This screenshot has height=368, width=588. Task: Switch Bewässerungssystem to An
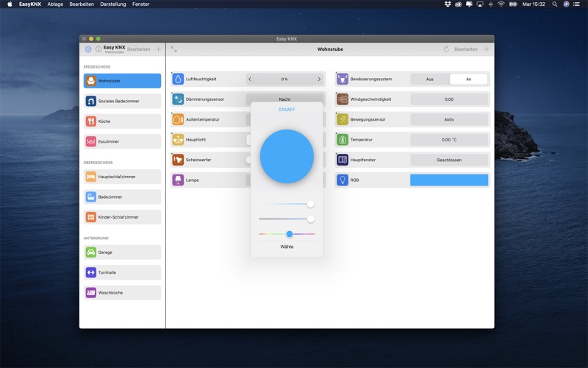(469, 79)
